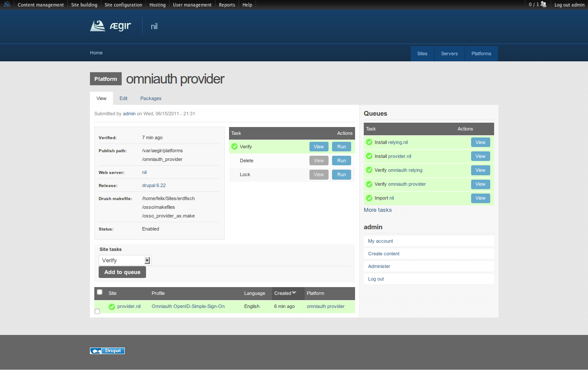Click the success icon next to provider.nil site
This screenshot has height=378, width=588.
(x=112, y=307)
